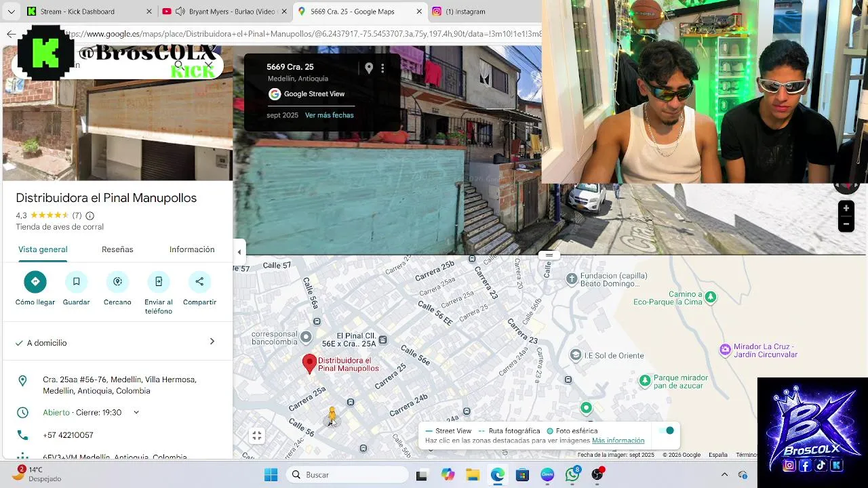Click the rating info icon next to (7)

click(90, 216)
